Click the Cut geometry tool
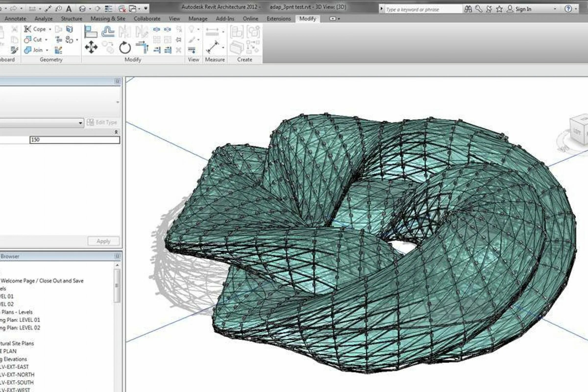This screenshot has width=588, height=392. click(33, 39)
